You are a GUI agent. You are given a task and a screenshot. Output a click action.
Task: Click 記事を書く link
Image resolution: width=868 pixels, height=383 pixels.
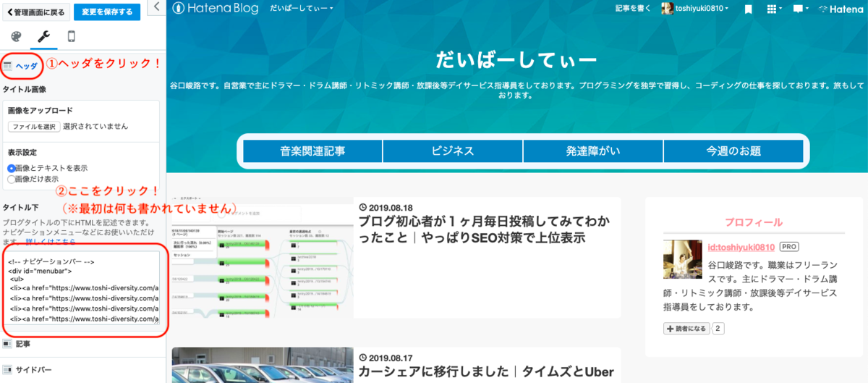click(x=632, y=9)
